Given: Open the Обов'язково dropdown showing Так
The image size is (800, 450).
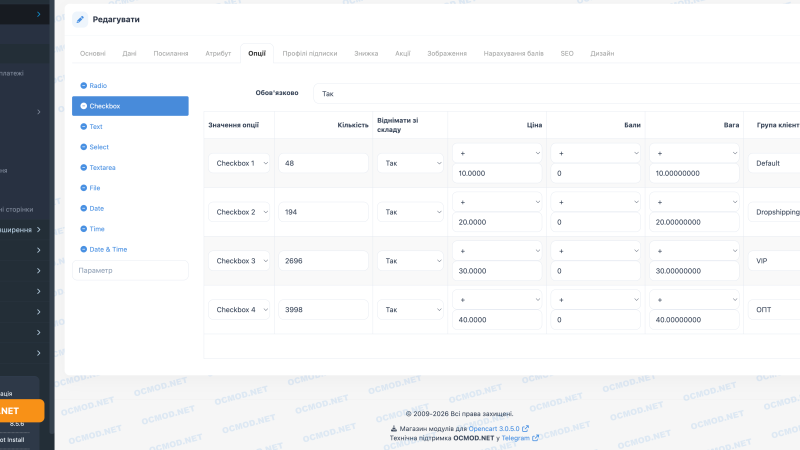Looking at the screenshot, I should [556, 93].
